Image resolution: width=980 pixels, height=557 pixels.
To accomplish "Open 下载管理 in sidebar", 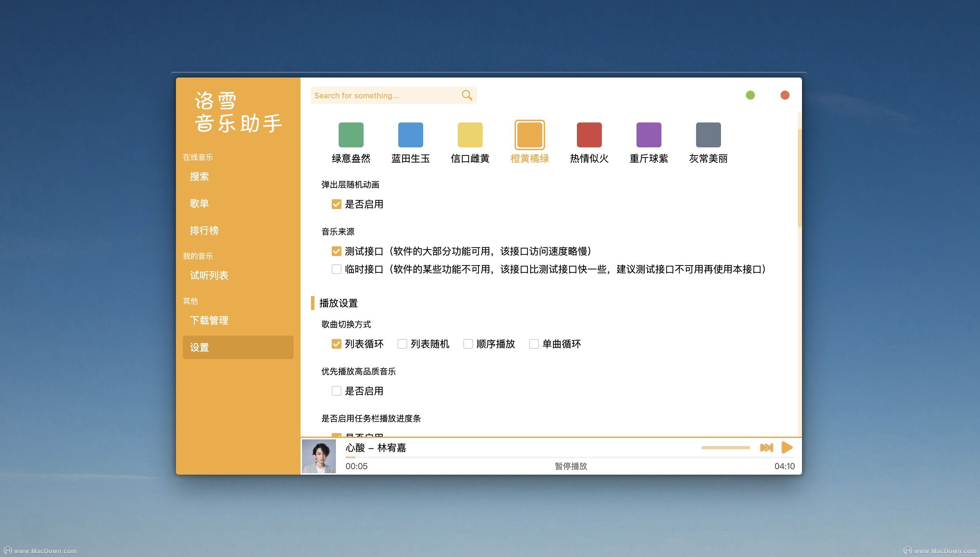I will (x=209, y=320).
